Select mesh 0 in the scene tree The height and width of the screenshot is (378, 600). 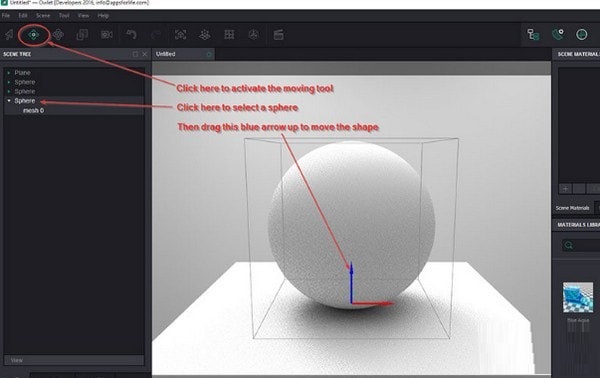pyautogui.click(x=34, y=111)
